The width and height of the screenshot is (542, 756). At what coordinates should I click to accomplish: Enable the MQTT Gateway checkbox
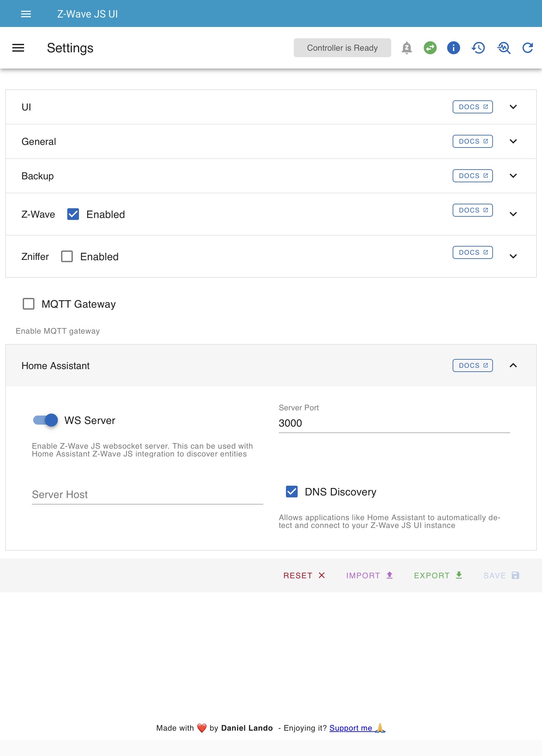pos(29,304)
